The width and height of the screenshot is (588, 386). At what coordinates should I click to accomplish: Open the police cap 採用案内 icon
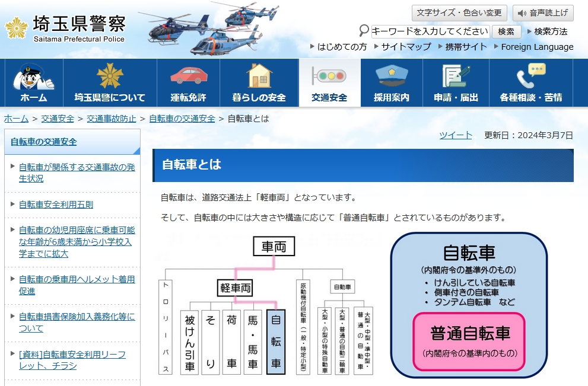pyautogui.click(x=392, y=76)
